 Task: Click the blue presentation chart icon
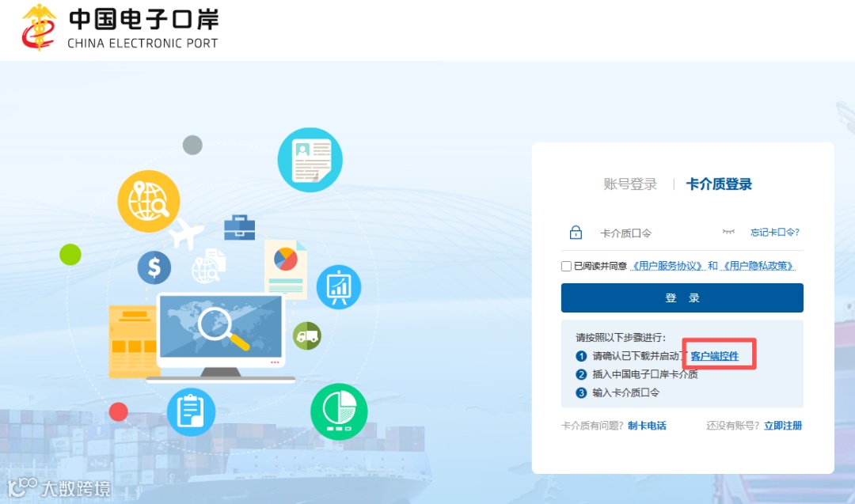point(339,287)
